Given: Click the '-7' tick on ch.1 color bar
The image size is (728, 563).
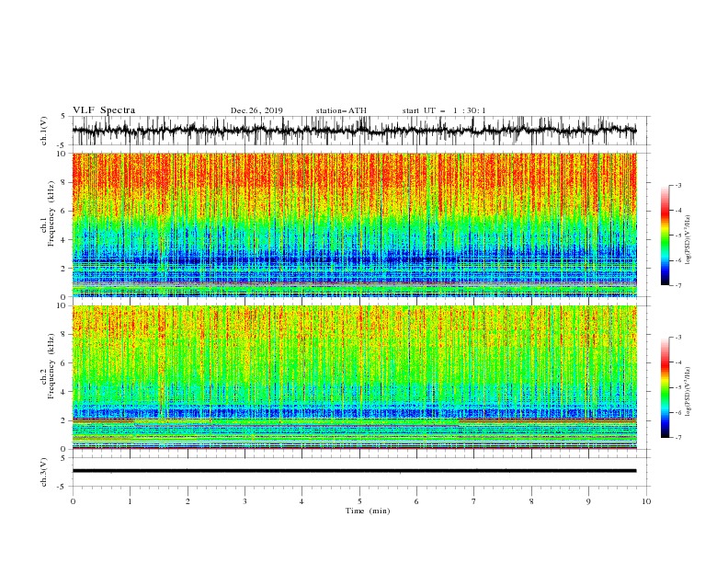Looking at the screenshot, I should pos(678,285).
